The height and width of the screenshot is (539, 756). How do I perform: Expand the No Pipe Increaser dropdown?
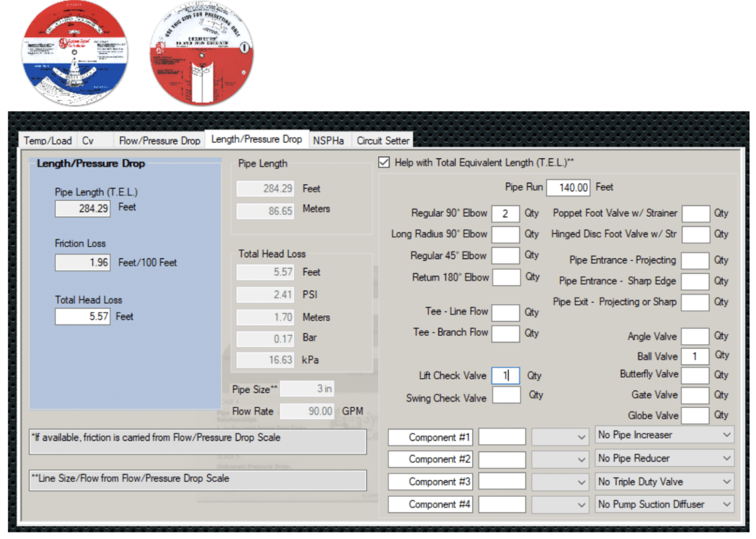tap(664, 435)
